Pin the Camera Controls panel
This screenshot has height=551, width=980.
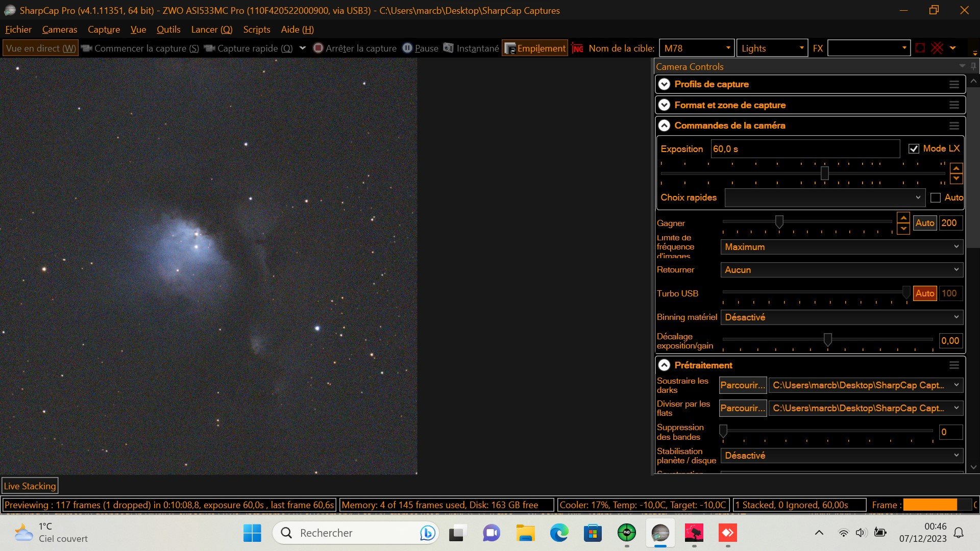pos(973,66)
